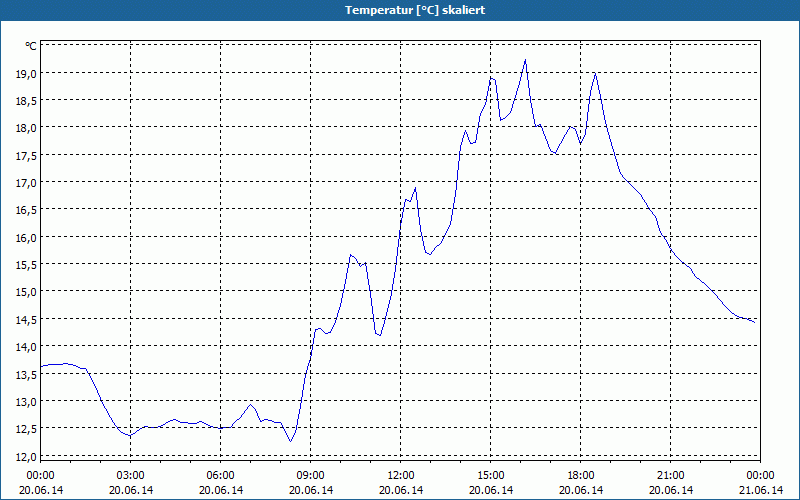Click the 06:00 time label
Image resolution: width=800 pixels, height=500 pixels.
pyautogui.click(x=220, y=476)
